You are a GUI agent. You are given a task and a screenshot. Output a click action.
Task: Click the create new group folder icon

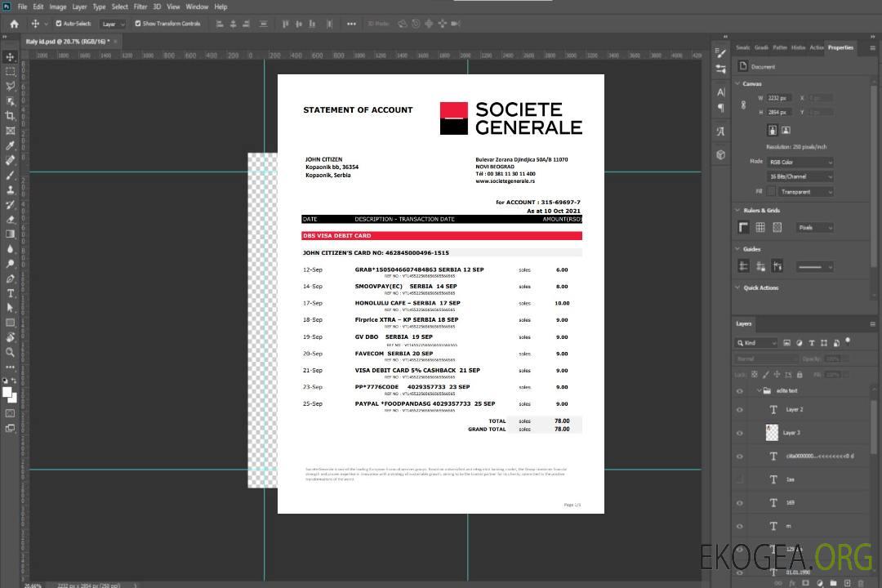point(833,583)
